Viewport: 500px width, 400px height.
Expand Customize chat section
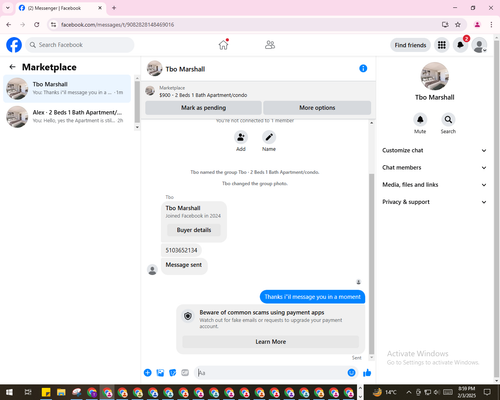click(x=434, y=150)
